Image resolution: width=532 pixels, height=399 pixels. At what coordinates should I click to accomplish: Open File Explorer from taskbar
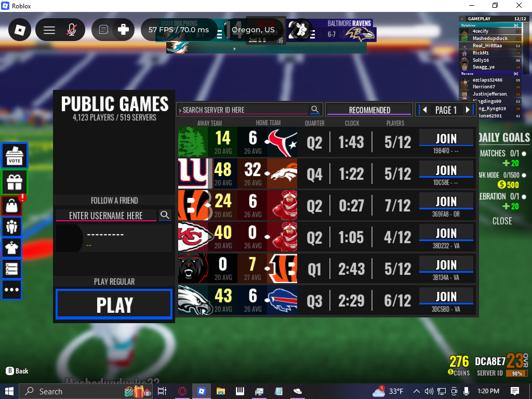click(221, 391)
